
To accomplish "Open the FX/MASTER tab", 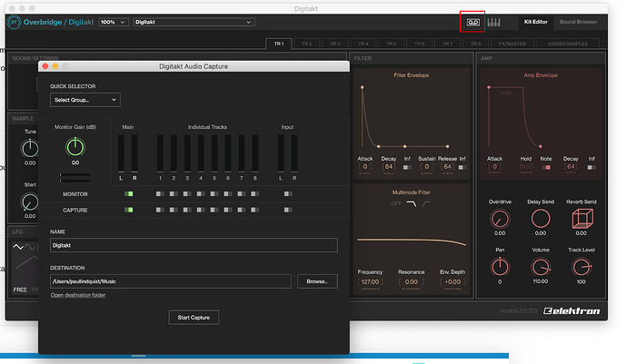I will [x=513, y=44].
